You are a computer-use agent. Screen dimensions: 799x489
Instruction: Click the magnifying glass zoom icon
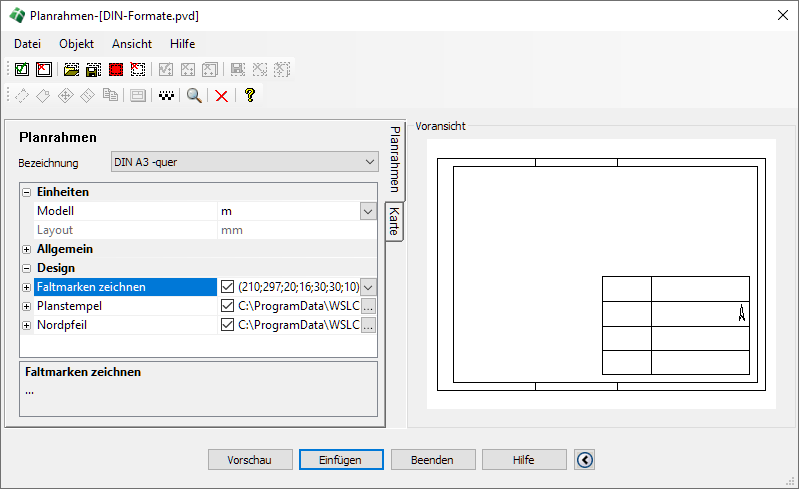point(195,96)
